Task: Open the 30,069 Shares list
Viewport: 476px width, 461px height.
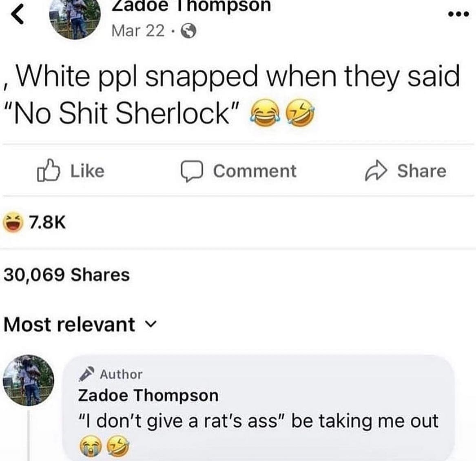Action: coord(67,275)
